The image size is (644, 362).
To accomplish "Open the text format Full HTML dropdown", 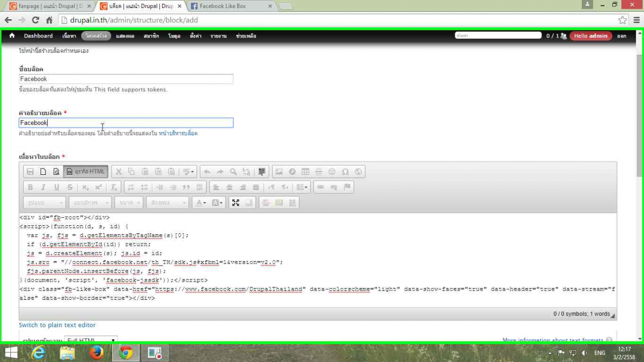I will point(91,340).
